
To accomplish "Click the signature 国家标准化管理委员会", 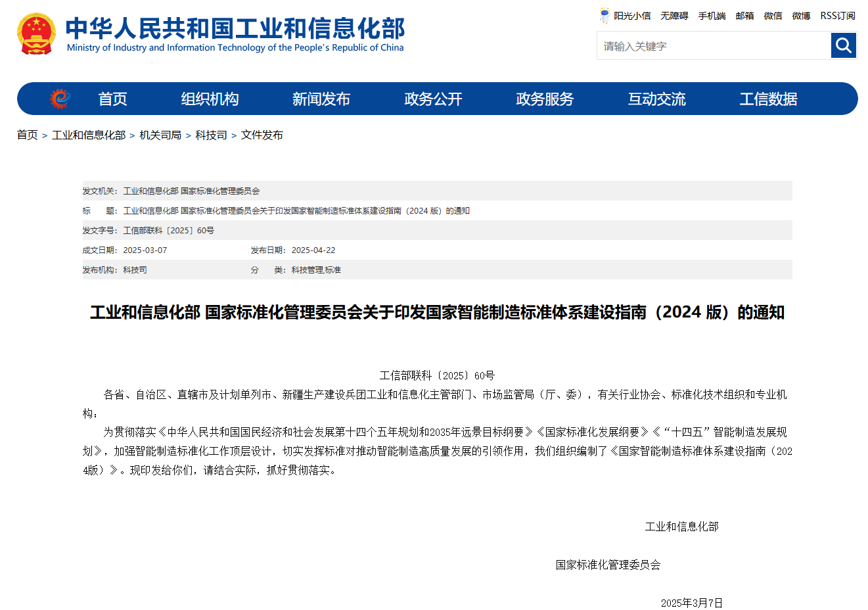I will coord(608,565).
